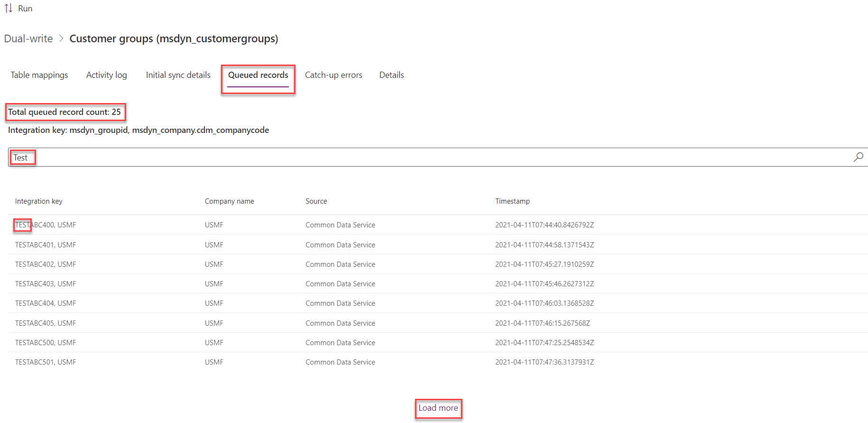Click timestamp 2021-04-11T07:47:25.2548534Z
This screenshot has height=423, width=868.
click(545, 343)
